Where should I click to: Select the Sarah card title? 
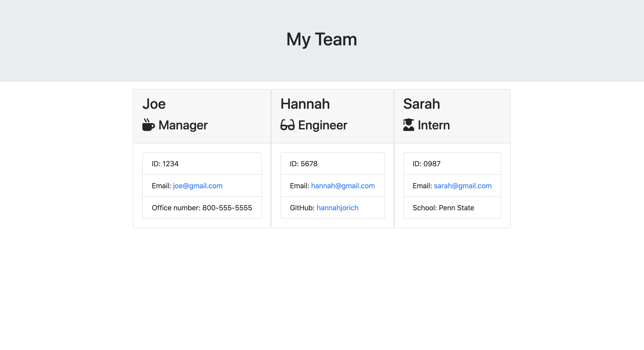pos(421,104)
